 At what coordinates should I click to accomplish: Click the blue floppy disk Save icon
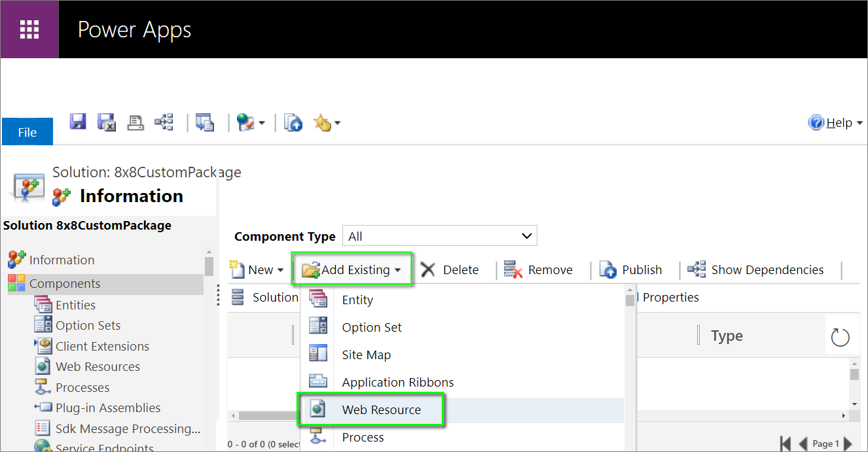point(78,122)
